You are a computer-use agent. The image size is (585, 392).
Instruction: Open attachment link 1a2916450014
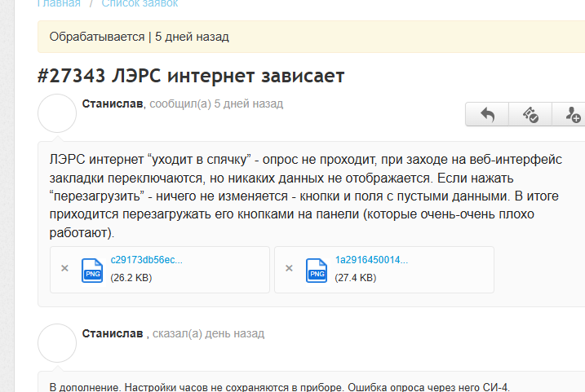tap(371, 261)
